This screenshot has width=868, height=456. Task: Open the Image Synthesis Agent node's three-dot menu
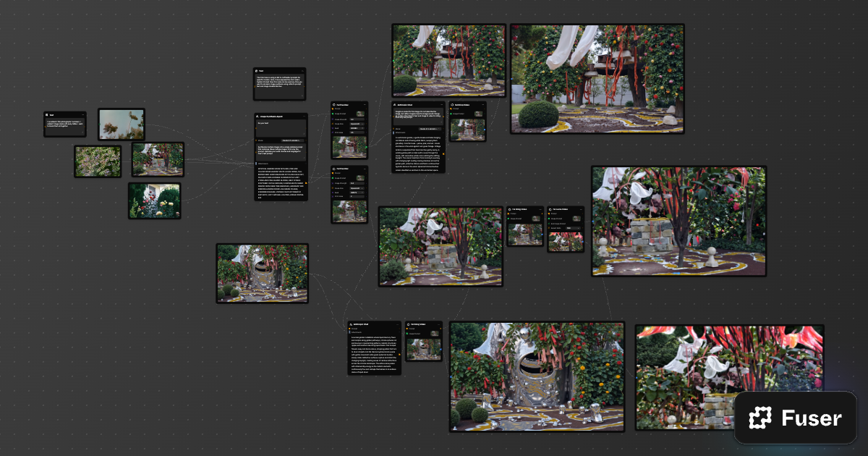[304, 117]
